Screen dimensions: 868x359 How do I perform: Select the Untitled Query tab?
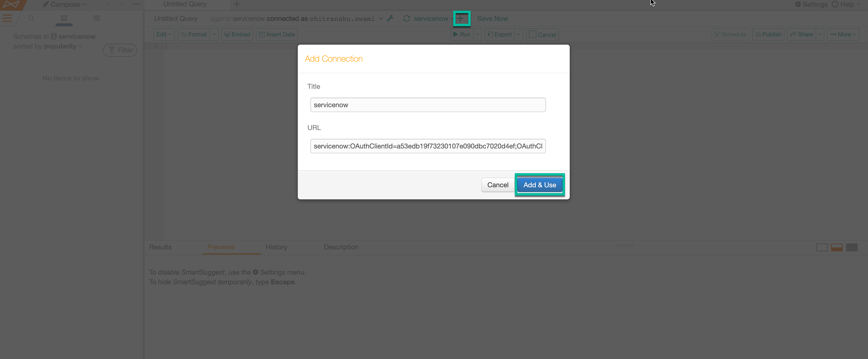[185, 4]
